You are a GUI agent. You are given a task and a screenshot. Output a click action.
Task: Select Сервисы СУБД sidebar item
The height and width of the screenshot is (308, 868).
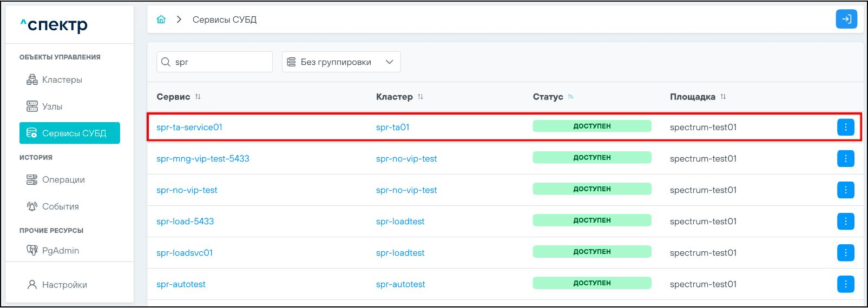[x=70, y=133]
